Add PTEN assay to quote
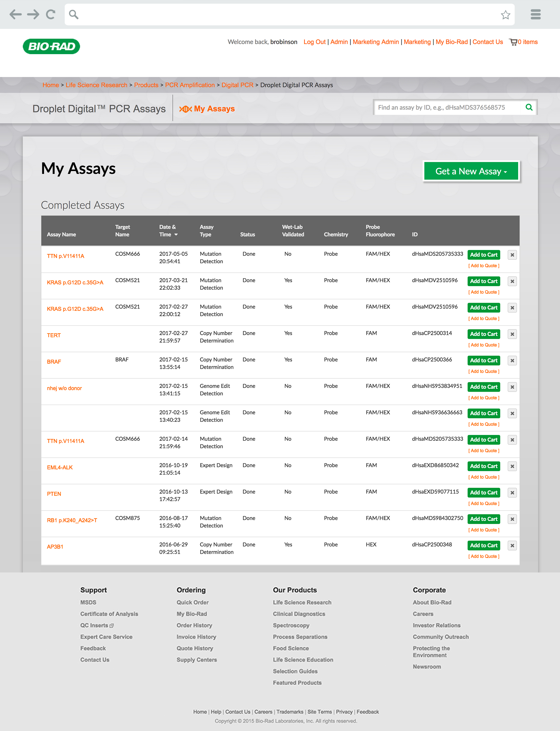 (x=484, y=504)
